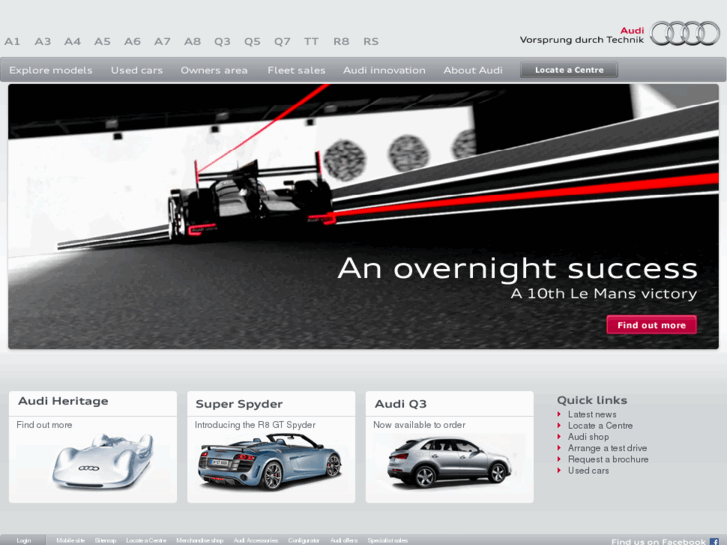This screenshot has width=727, height=545.
Task: Click Introducing the R8 GT Spyder text
Action: point(255,425)
